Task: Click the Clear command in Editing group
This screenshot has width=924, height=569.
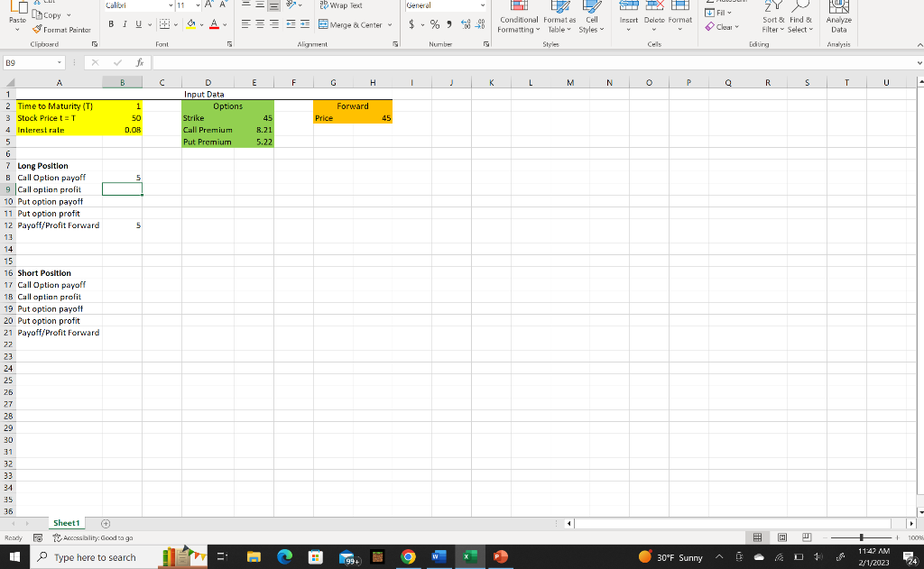Action: (722, 27)
